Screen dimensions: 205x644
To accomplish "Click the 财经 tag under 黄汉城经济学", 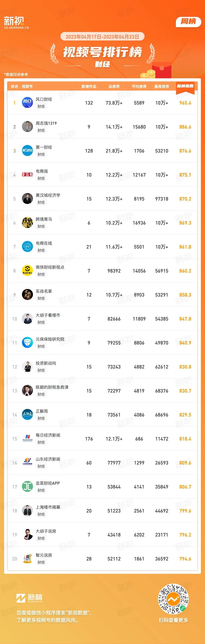I will click(x=41, y=202).
